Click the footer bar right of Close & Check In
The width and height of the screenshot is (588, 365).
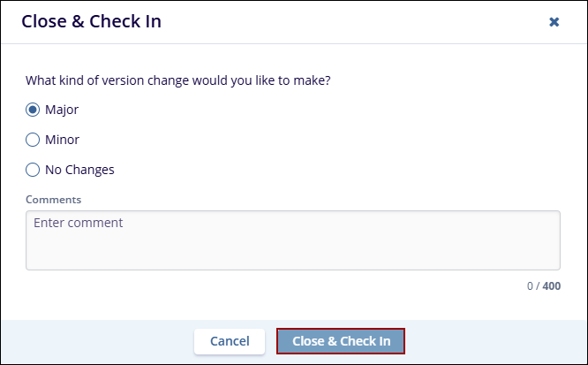pyautogui.click(x=494, y=341)
